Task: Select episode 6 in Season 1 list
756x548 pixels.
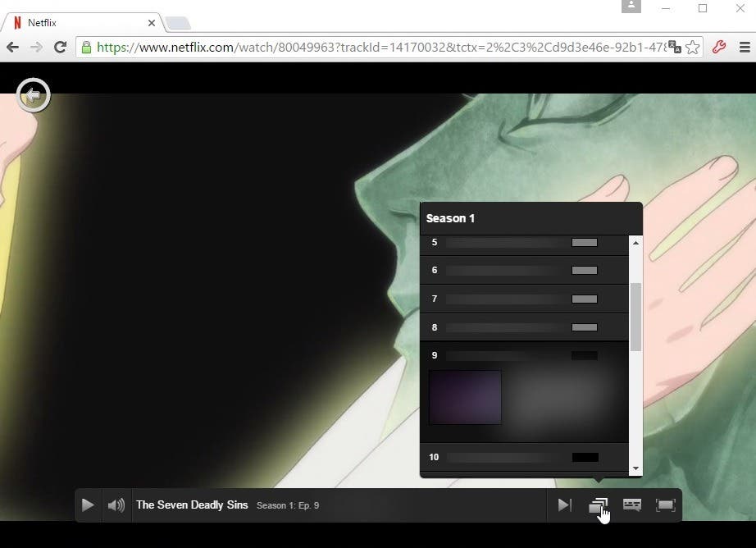Action: pyautogui.click(x=525, y=270)
